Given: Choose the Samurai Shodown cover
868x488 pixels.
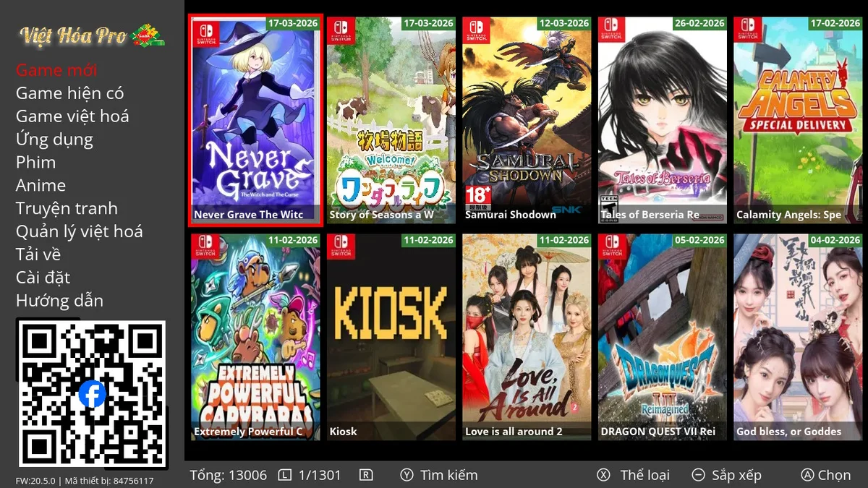Looking at the screenshot, I should pos(527,120).
